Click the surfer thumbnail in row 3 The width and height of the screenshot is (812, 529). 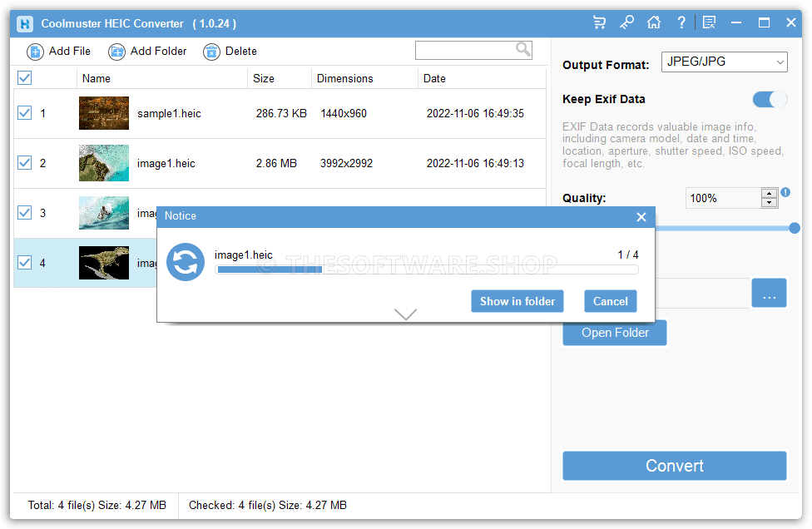[x=103, y=213]
